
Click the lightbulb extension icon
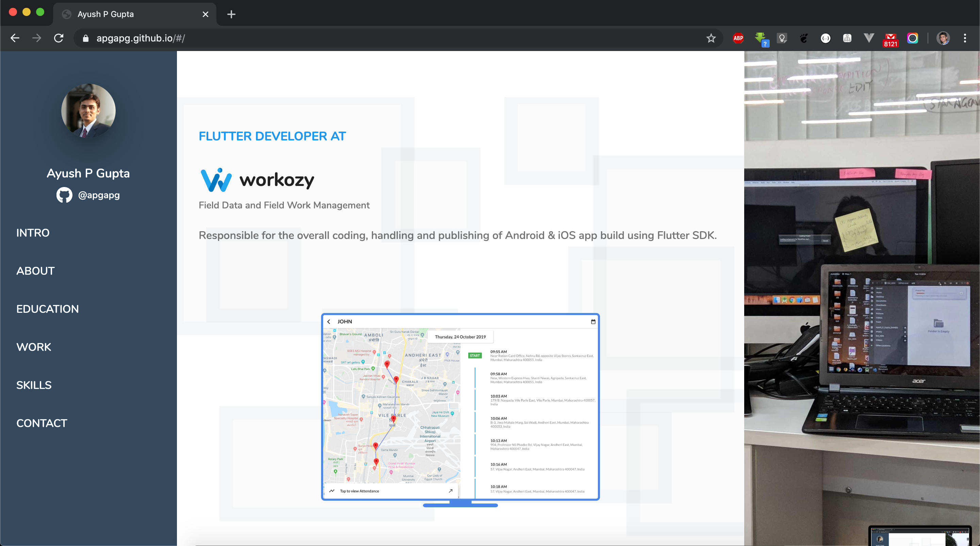click(x=782, y=38)
